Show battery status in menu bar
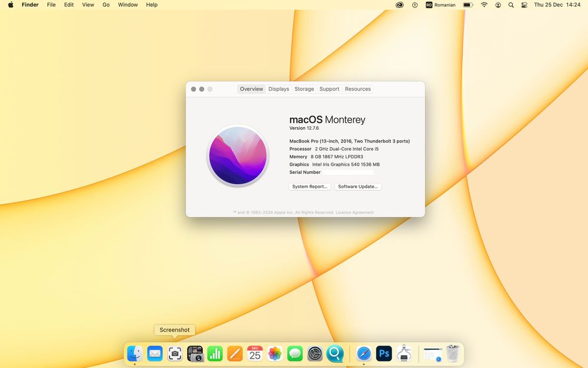This screenshot has width=588, height=368. point(467,5)
